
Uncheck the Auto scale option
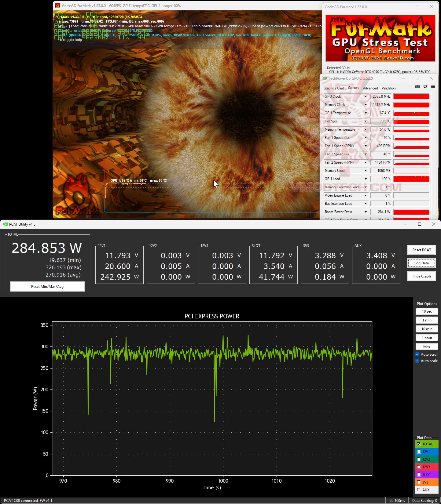click(417, 361)
